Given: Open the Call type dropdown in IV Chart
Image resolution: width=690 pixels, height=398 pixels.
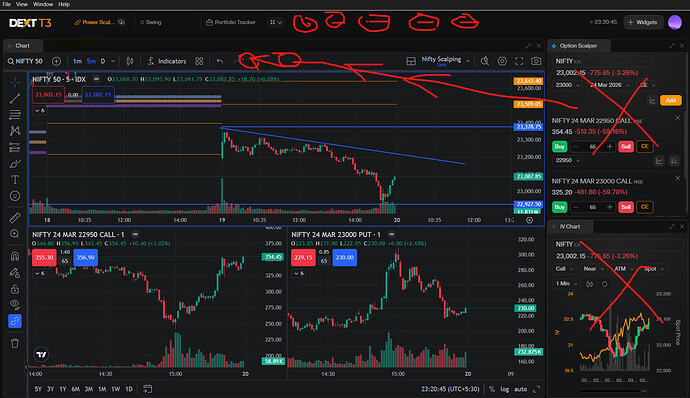Looking at the screenshot, I should [x=564, y=269].
